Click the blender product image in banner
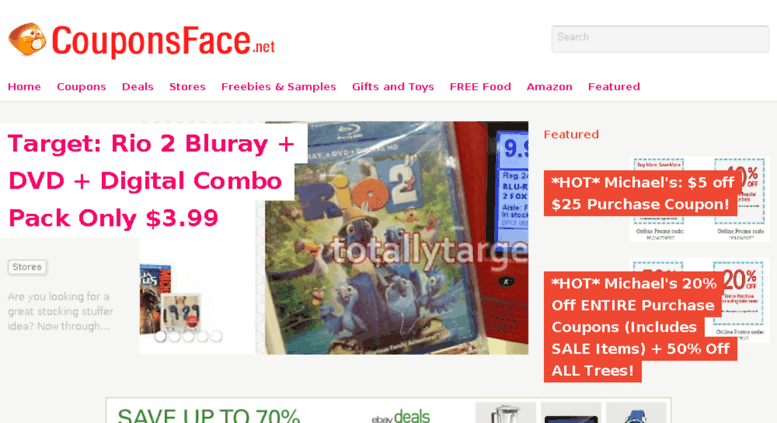 pos(505,413)
